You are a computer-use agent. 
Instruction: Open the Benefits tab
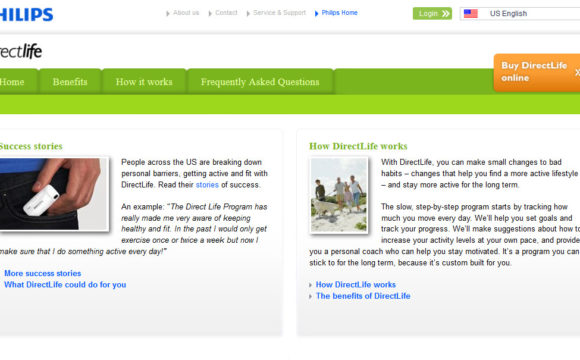(70, 81)
